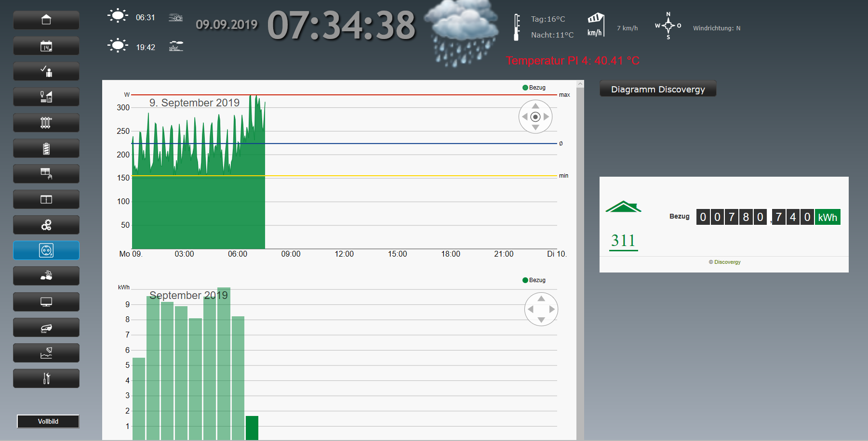Open the Discovergy copyright link
Screen dimensions: 868x441
(x=724, y=262)
